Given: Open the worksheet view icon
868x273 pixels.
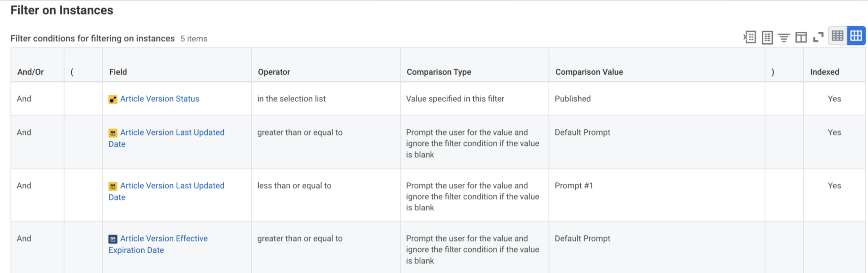Looking at the screenshot, I should [x=767, y=37].
